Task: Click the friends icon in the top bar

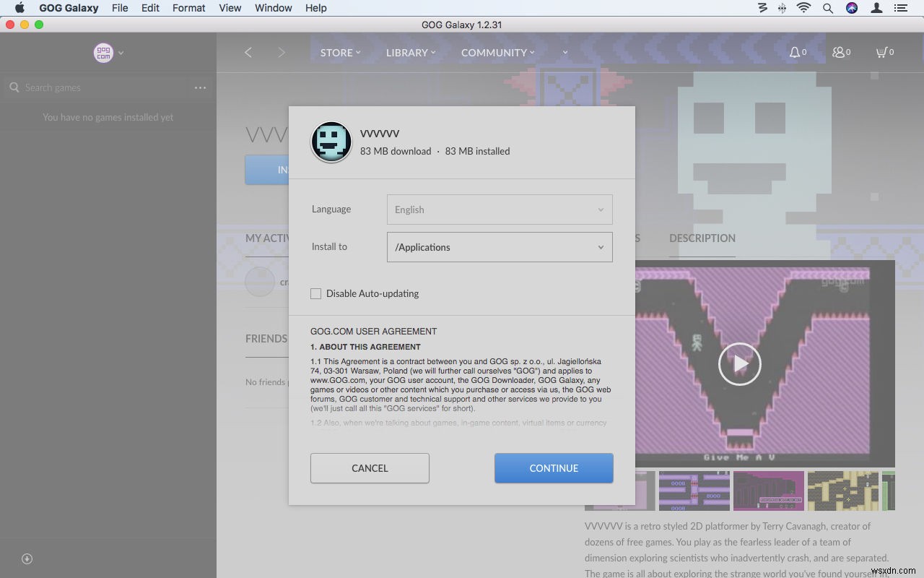Action: 840,52
